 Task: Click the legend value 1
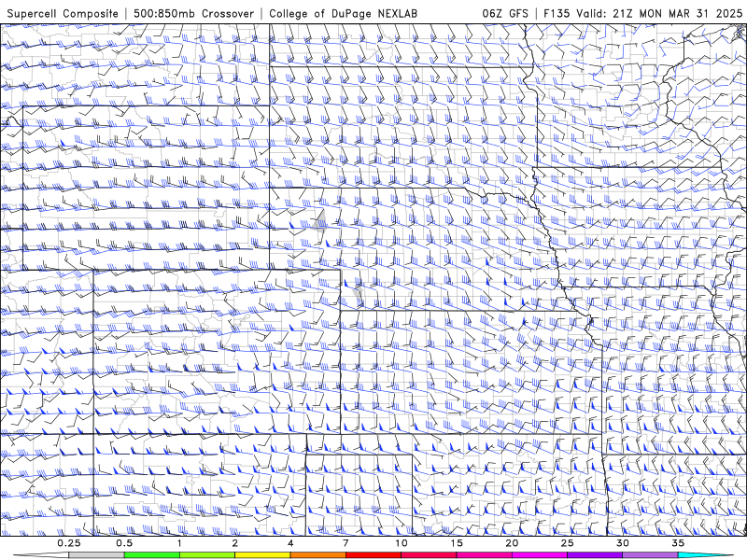[179, 543]
